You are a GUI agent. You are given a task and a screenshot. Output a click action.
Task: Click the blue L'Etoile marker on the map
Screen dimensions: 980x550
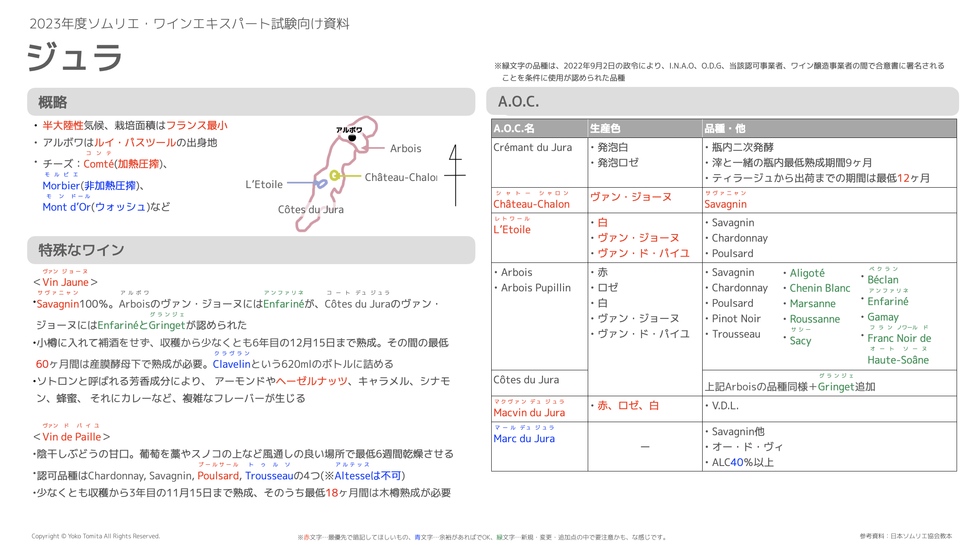tap(321, 183)
